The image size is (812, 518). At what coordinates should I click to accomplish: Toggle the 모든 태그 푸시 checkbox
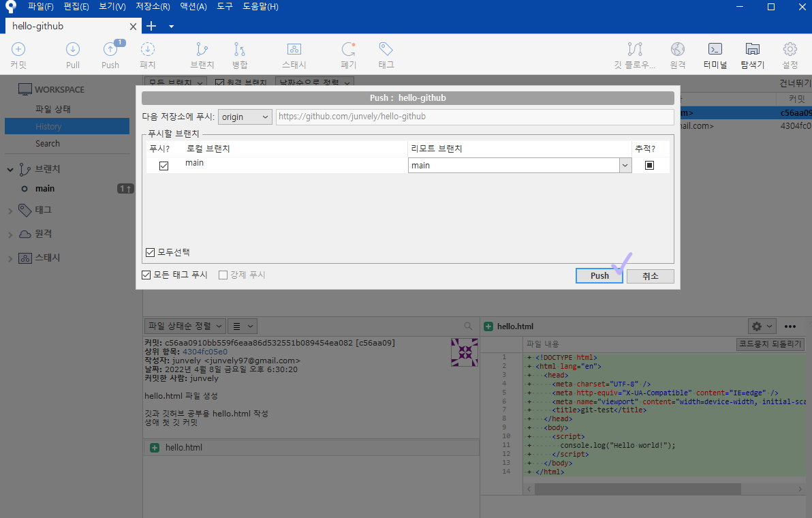(146, 275)
